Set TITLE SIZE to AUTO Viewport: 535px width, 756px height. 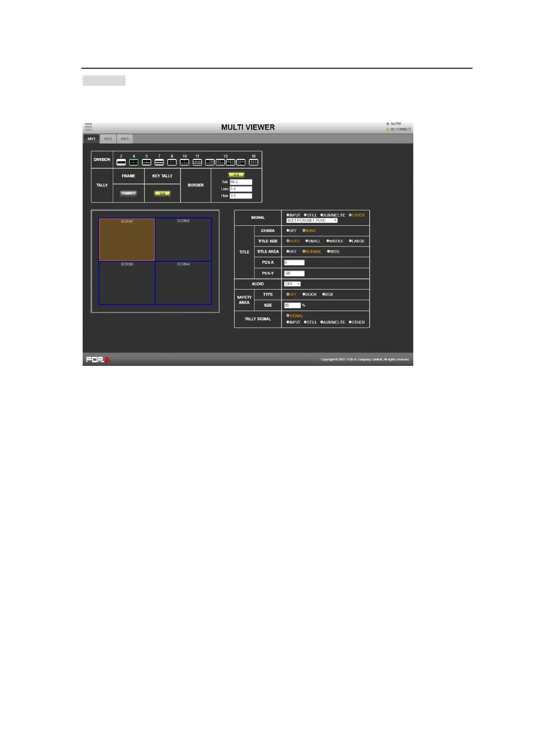click(x=293, y=241)
